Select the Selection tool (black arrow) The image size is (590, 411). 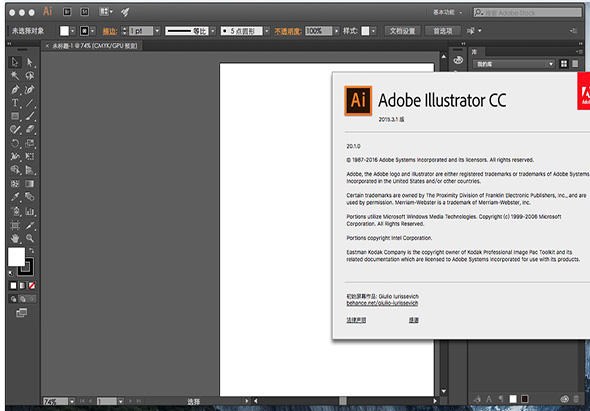pyautogui.click(x=15, y=62)
